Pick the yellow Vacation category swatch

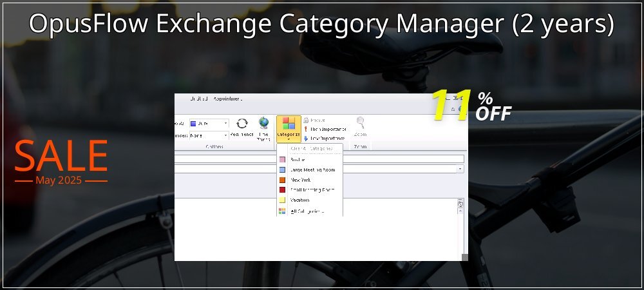(x=282, y=200)
